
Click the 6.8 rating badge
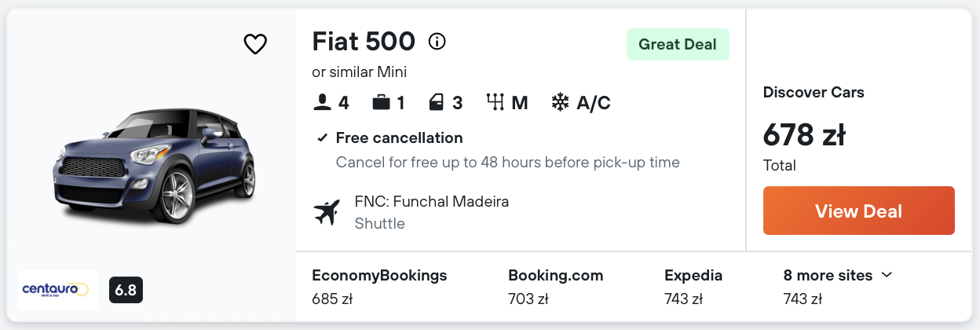click(126, 290)
